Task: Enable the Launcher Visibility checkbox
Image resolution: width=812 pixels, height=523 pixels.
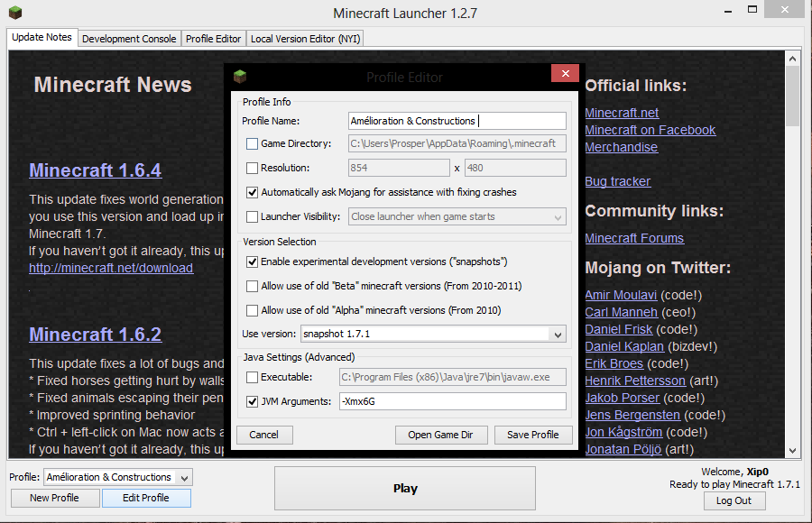Action: (x=253, y=216)
